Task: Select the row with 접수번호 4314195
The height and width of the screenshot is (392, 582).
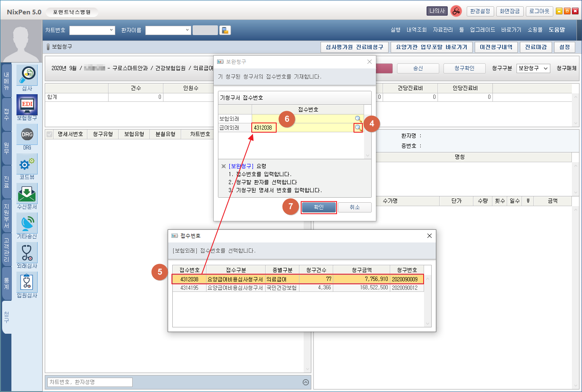Action: pyautogui.click(x=298, y=288)
